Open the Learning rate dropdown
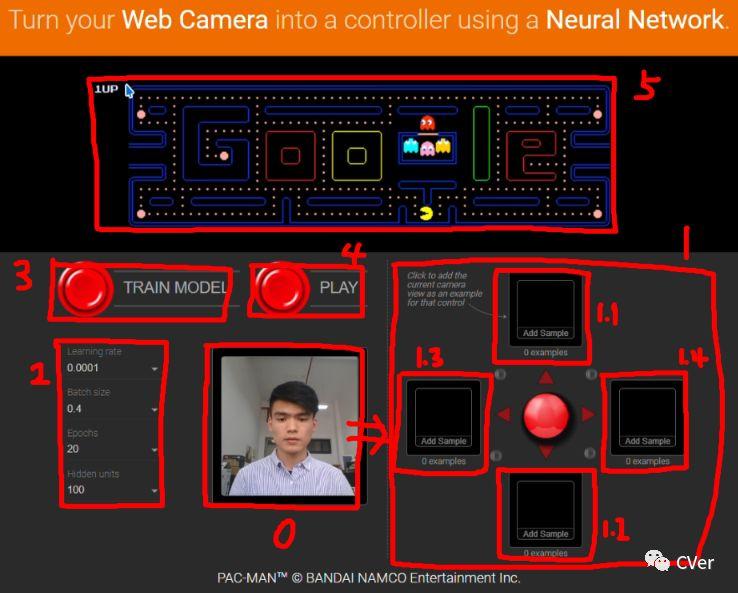The height and width of the screenshot is (593, 738). pyautogui.click(x=112, y=368)
